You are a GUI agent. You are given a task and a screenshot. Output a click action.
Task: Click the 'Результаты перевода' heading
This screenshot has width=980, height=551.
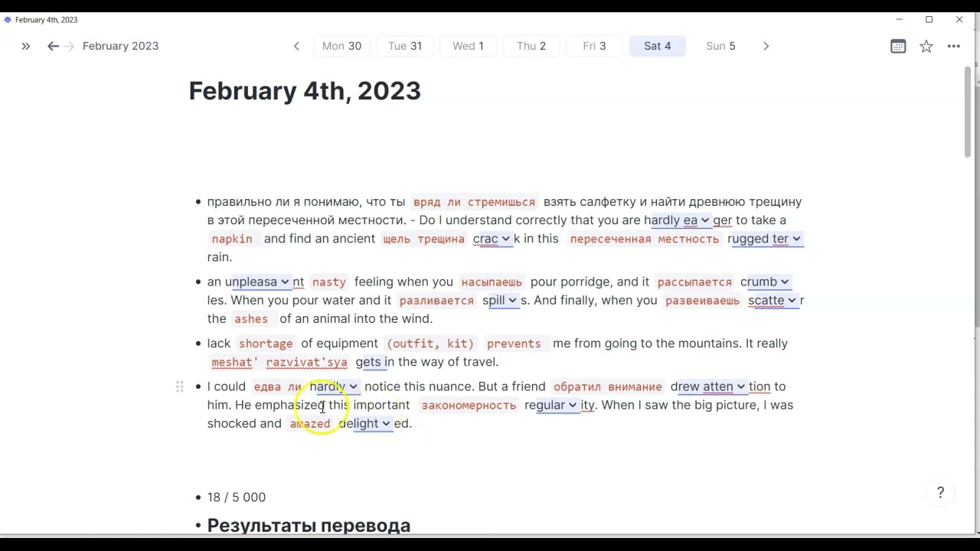coord(309,526)
